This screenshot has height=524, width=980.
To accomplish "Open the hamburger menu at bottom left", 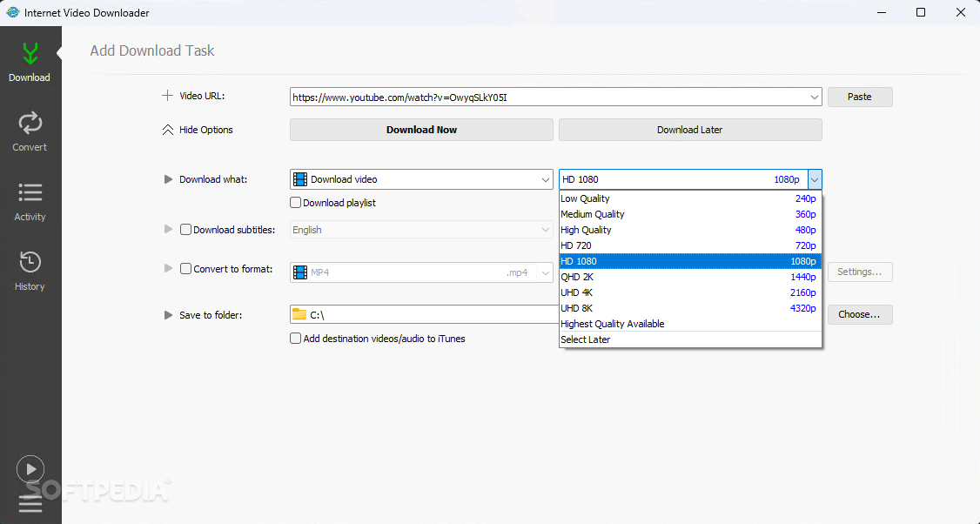I will [30, 503].
